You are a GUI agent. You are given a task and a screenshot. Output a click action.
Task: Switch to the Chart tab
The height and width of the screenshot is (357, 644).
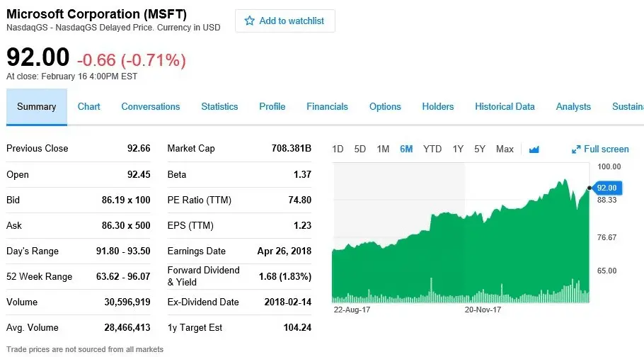click(x=89, y=107)
